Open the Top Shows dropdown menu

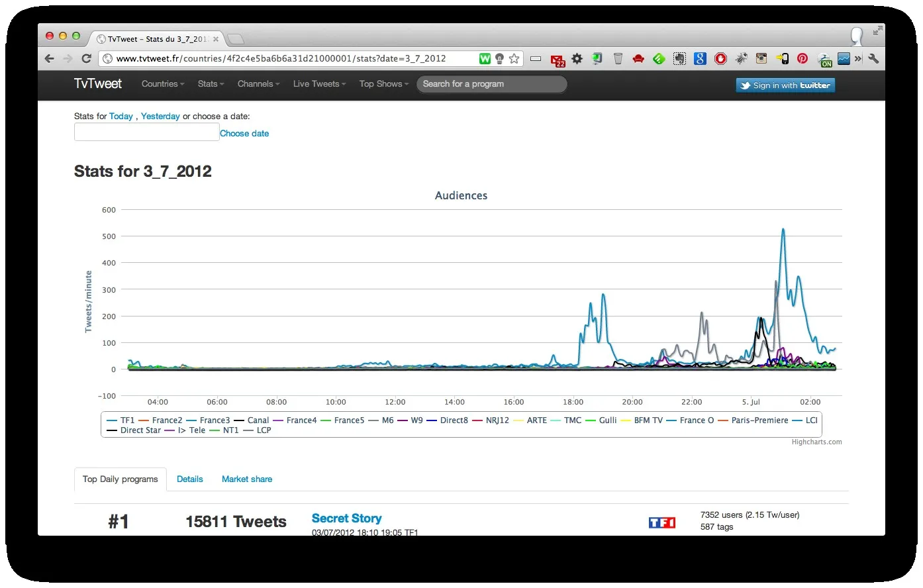[384, 84]
